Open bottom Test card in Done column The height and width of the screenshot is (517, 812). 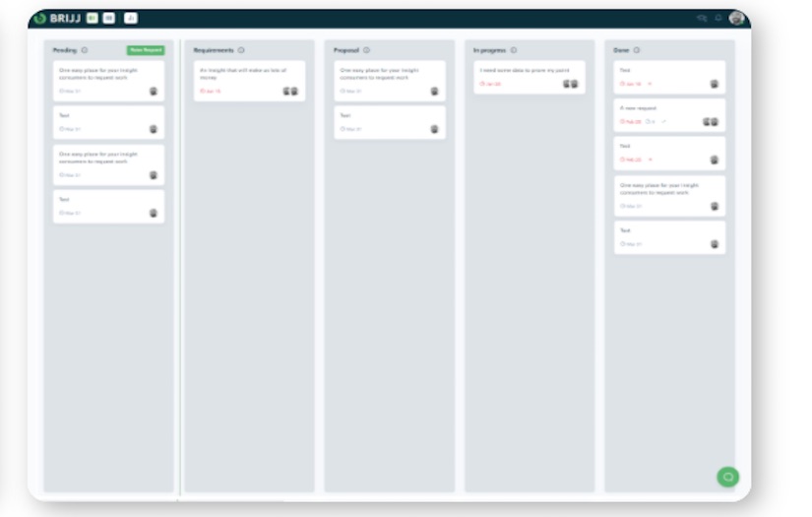click(669, 237)
